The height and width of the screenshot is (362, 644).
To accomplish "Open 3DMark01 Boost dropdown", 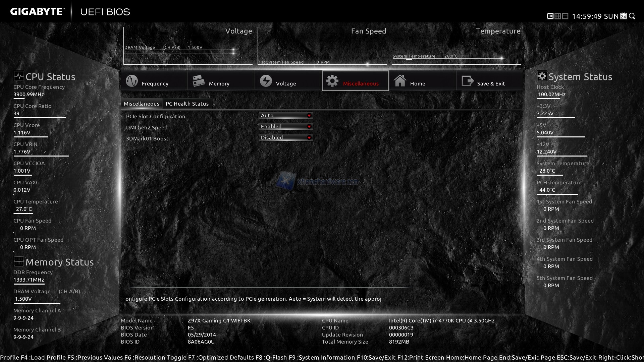I will [x=309, y=138].
